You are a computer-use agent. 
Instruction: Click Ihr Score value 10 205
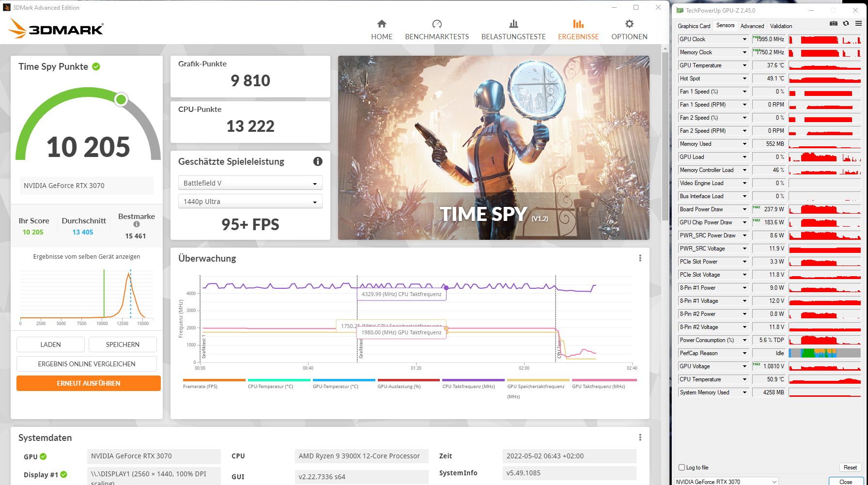(x=33, y=232)
